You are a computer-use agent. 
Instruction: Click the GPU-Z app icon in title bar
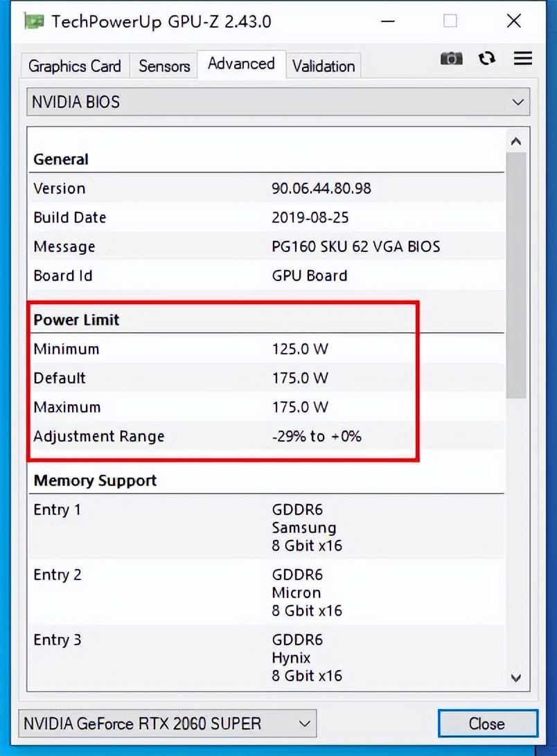click(x=34, y=21)
